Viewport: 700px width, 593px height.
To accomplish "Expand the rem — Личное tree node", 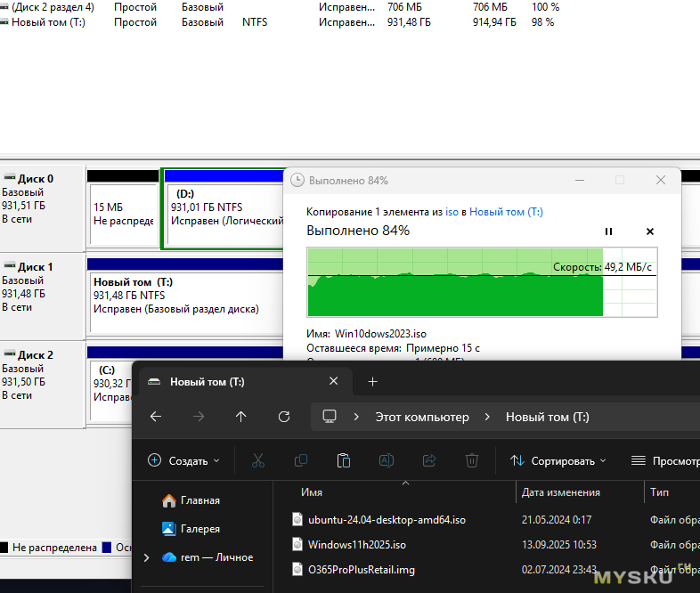I will click(147, 557).
